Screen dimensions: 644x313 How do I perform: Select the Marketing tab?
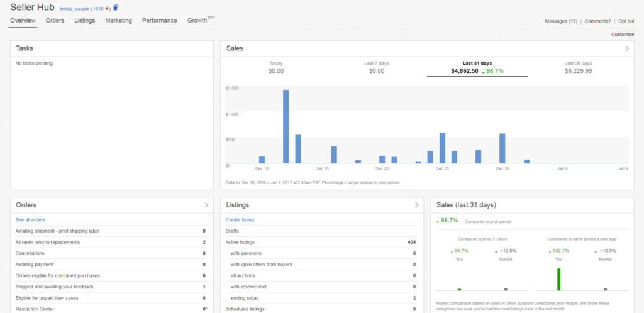[119, 21]
